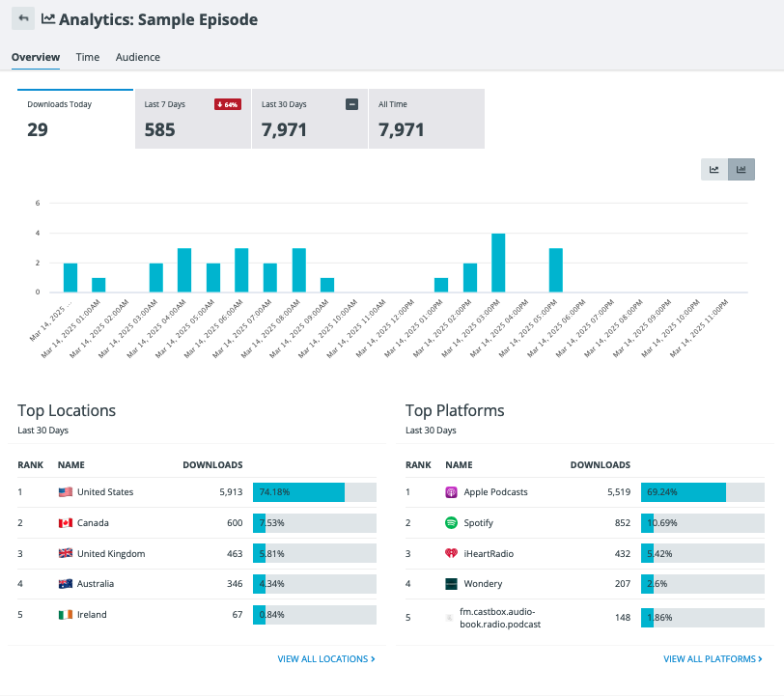Click the 67 downloads value for Ireland
Image resolution: width=784 pixels, height=696 pixels.
tap(238, 615)
